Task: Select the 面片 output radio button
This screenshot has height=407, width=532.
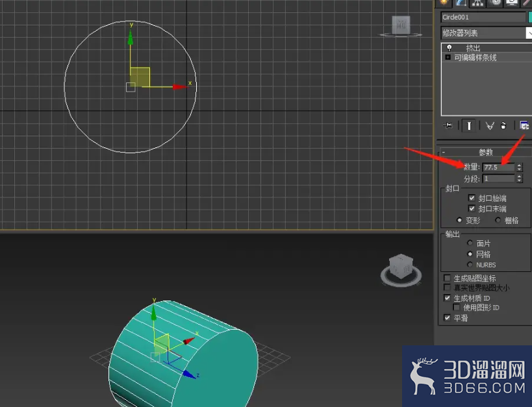Action: 470,243
